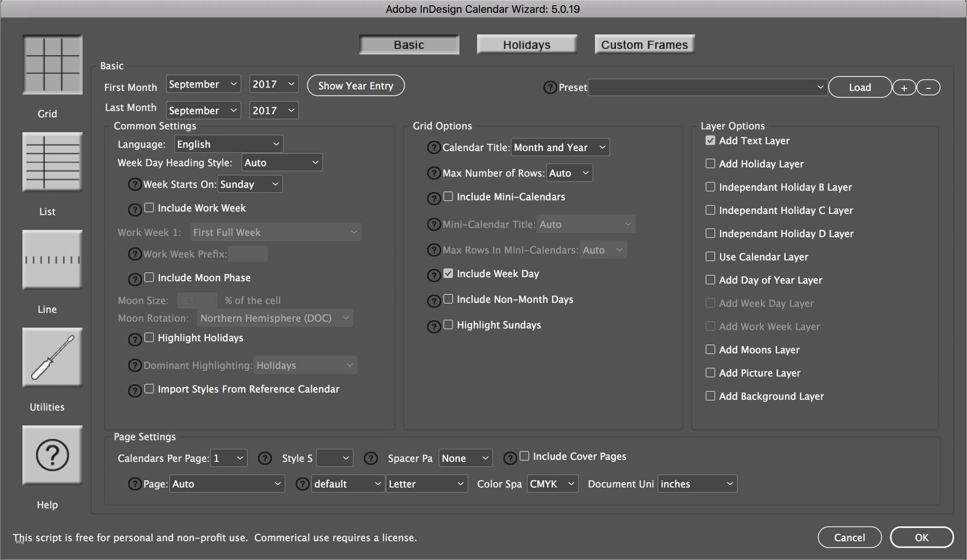Click the Help question mark icon
Screen dimensions: 967x560
(x=52, y=455)
